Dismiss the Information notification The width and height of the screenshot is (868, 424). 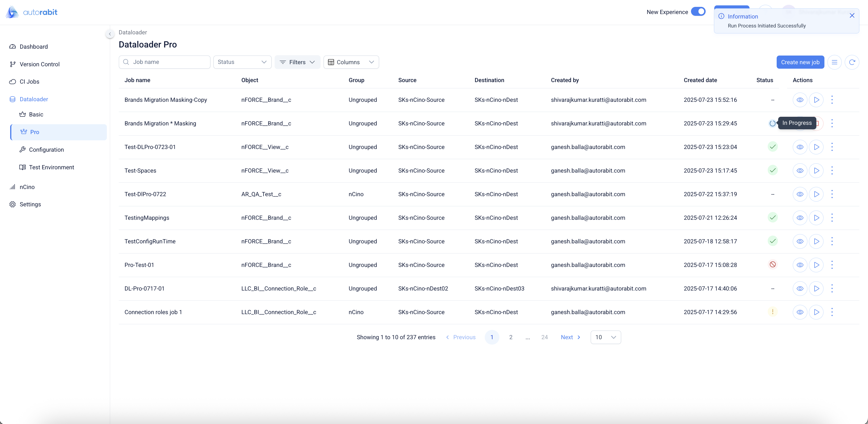tap(852, 16)
